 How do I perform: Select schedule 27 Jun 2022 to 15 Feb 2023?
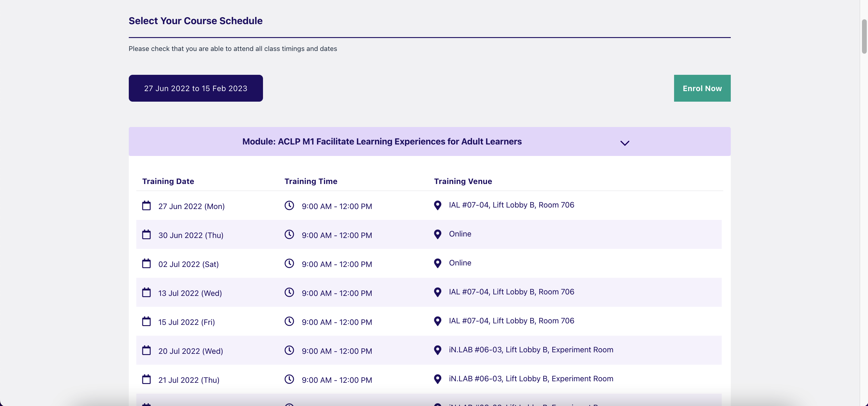(x=195, y=88)
